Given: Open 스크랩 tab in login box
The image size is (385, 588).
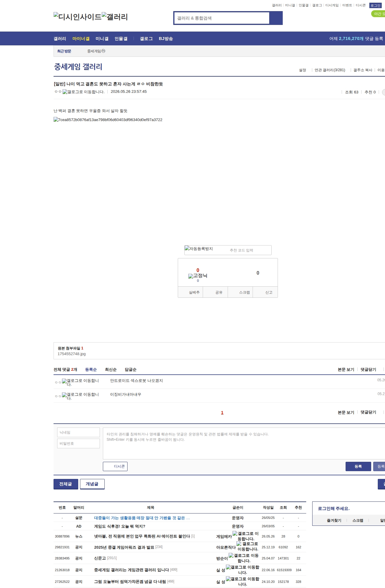Looking at the screenshot, I should click(x=358, y=520).
